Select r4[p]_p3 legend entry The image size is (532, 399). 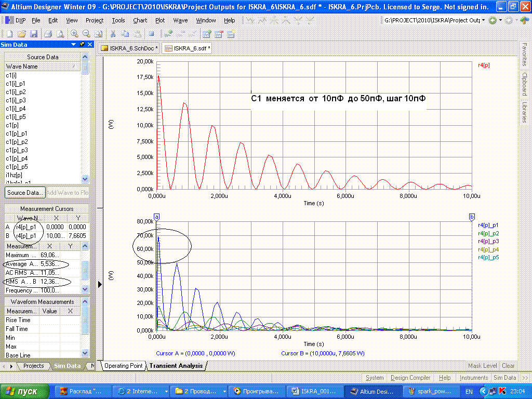488,241
